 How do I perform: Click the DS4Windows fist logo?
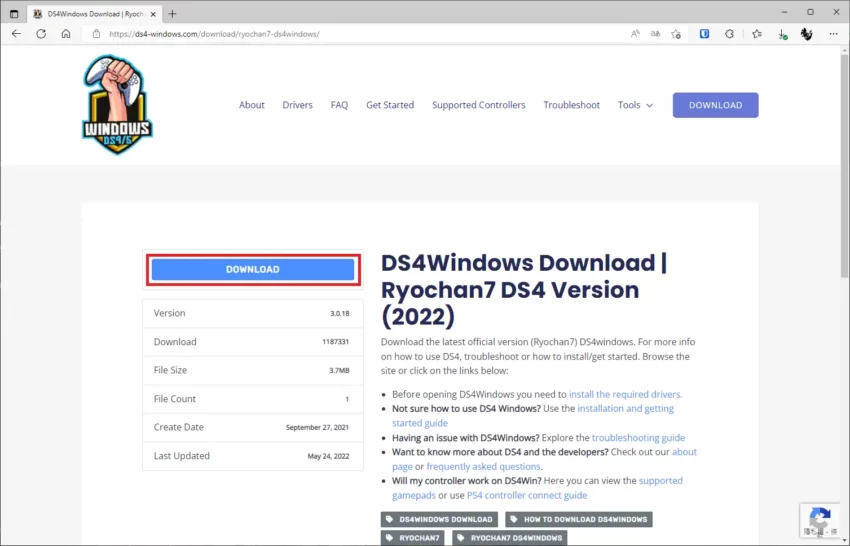tap(117, 105)
